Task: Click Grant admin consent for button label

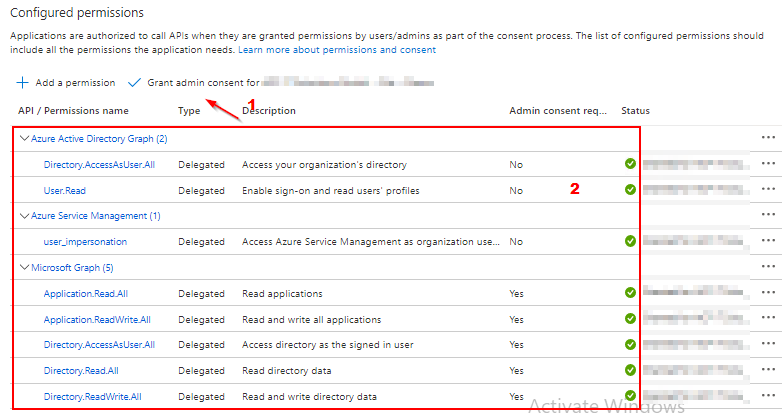Action: pyautogui.click(x=203, y=83)
